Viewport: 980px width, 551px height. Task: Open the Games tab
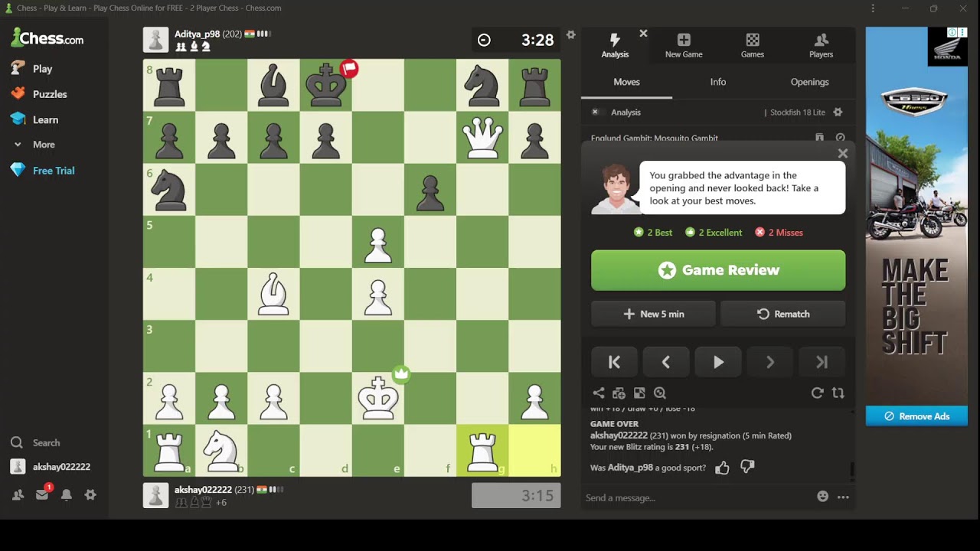click(x=753, y=45)
